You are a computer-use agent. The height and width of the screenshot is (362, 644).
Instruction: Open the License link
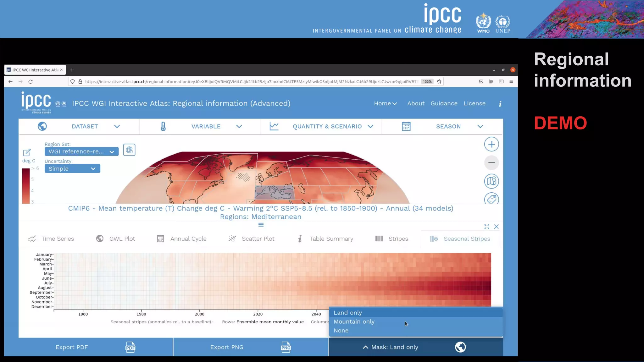point(475,103)
